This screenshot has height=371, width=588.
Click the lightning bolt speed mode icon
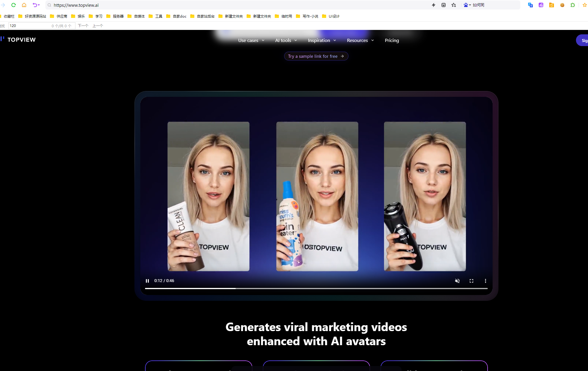pos(434,5)
